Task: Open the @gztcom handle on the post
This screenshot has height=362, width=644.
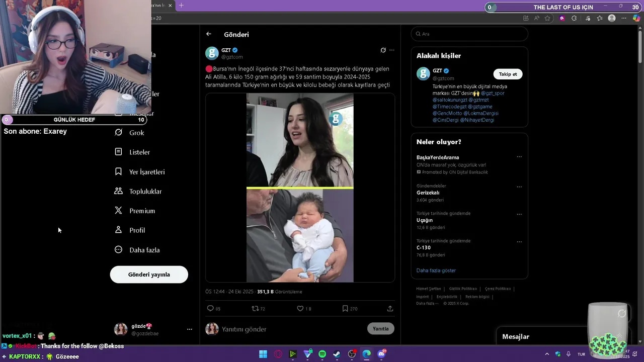Action: pyautogui.click(x=231, y=57)
